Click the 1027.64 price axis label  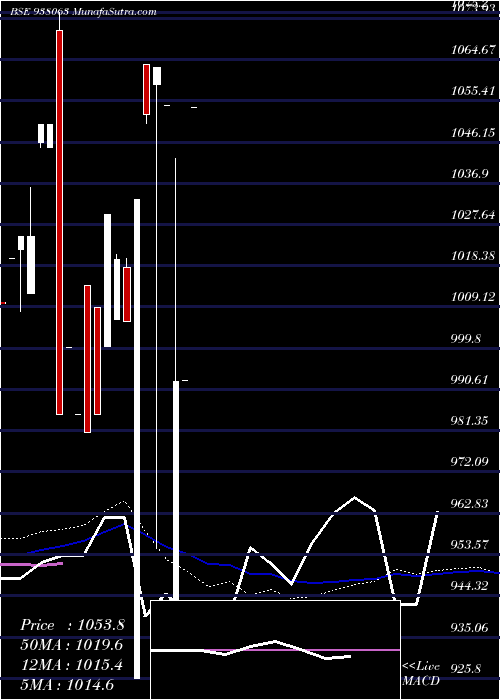(473, 215)
